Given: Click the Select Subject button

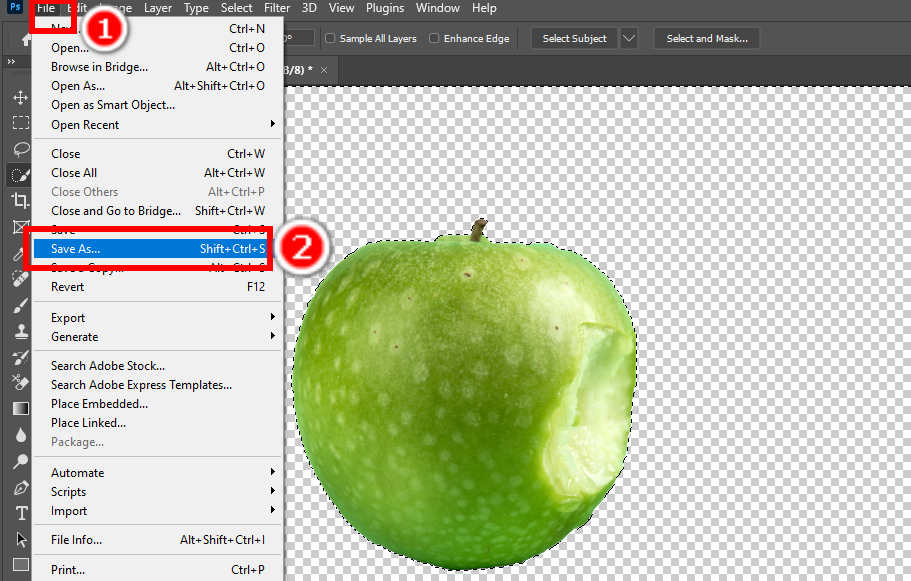Looking at the screenshot, I should (574, 39).
